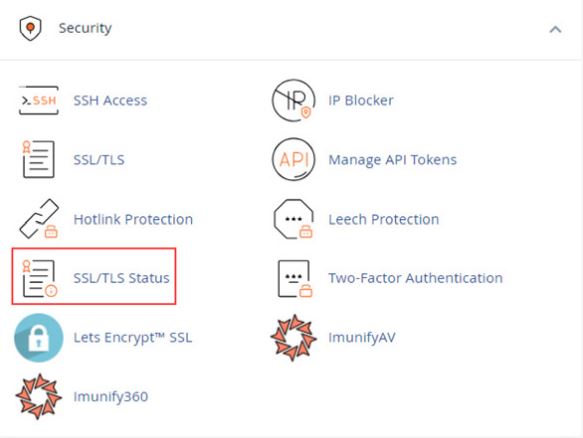This screenshot has width=583, height=438.
Task: Click the Lets Encrypt SSL text link
Action: (133, 337)
